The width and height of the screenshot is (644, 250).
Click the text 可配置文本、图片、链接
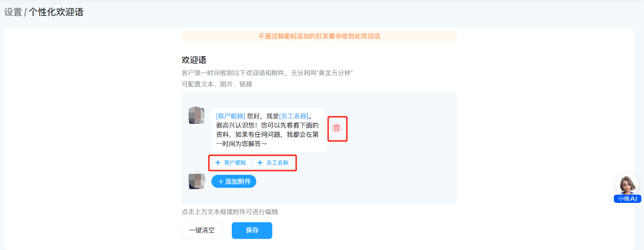pos(217,84)
